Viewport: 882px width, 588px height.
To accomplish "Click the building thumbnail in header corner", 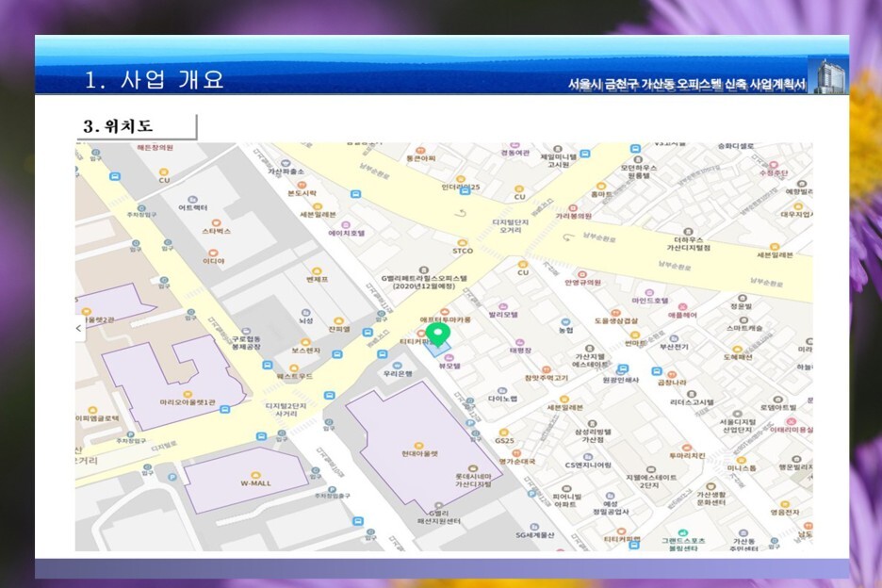I will click(x=827, y=74).
